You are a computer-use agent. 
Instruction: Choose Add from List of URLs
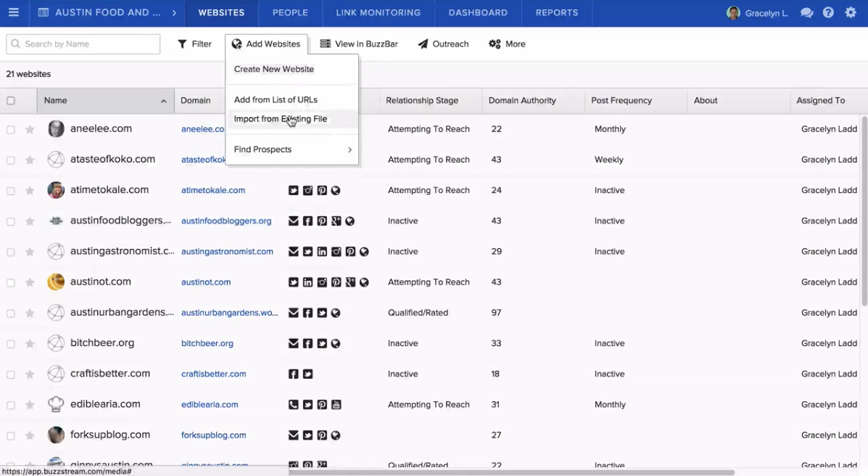(x=292, y=99)
